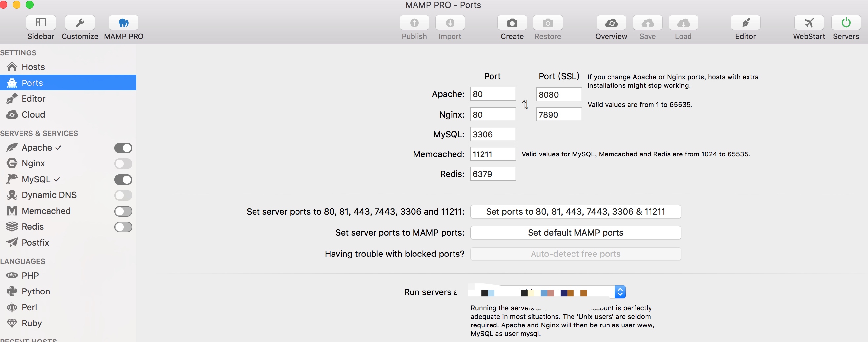Click the Memcached port field 11211
Image resolution: width=868 pixels, height=342 pixels.
click(x=493, y=154)
